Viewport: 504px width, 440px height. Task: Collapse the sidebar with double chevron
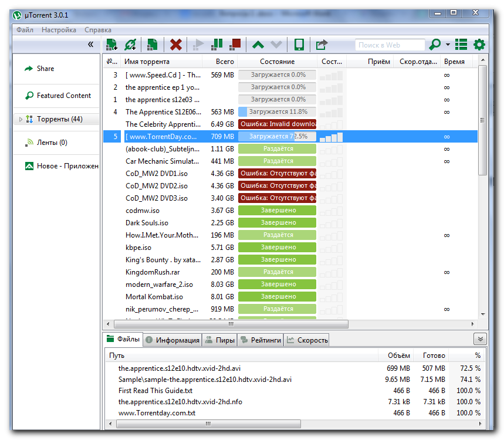(90, 45)
